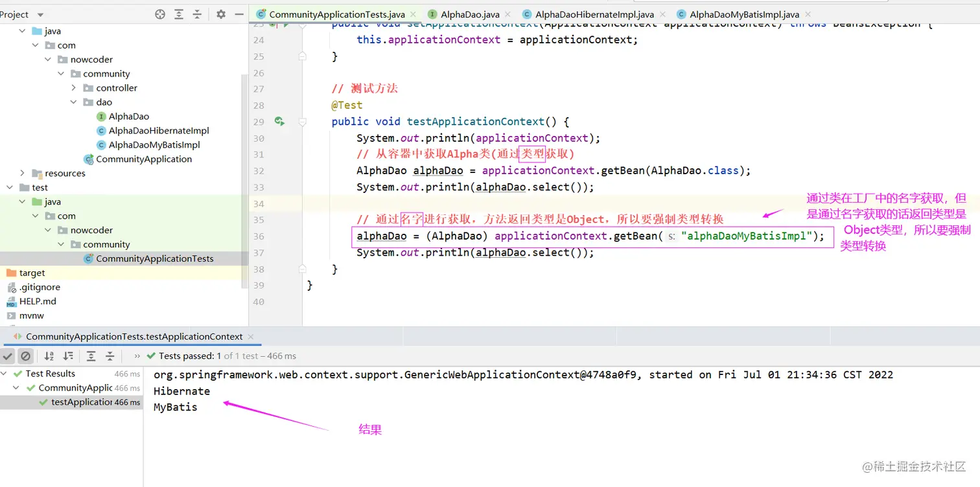Close the AlphaDaoMyBatisImpl.java tab
980x487 pixels.
(x=807, y=14)
